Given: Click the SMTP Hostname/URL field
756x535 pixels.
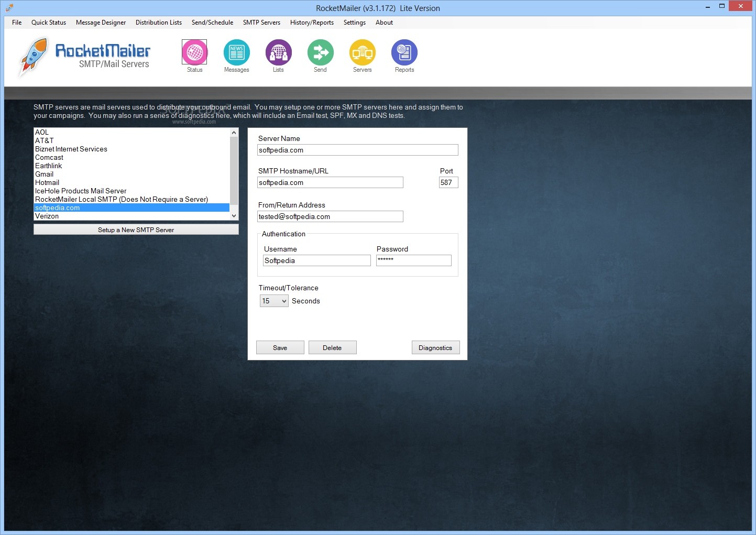Looking at the screenshot, I should click(x=330, y=182).
